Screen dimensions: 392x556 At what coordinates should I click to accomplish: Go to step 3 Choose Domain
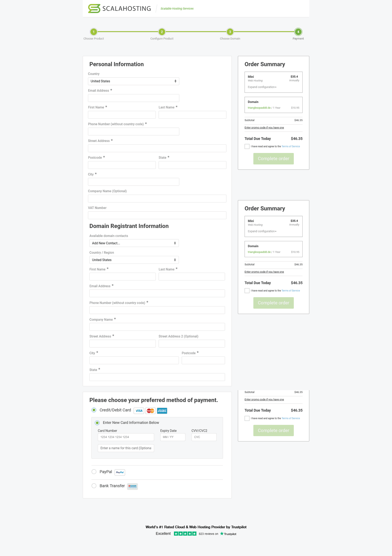click(x=230, y=32)
